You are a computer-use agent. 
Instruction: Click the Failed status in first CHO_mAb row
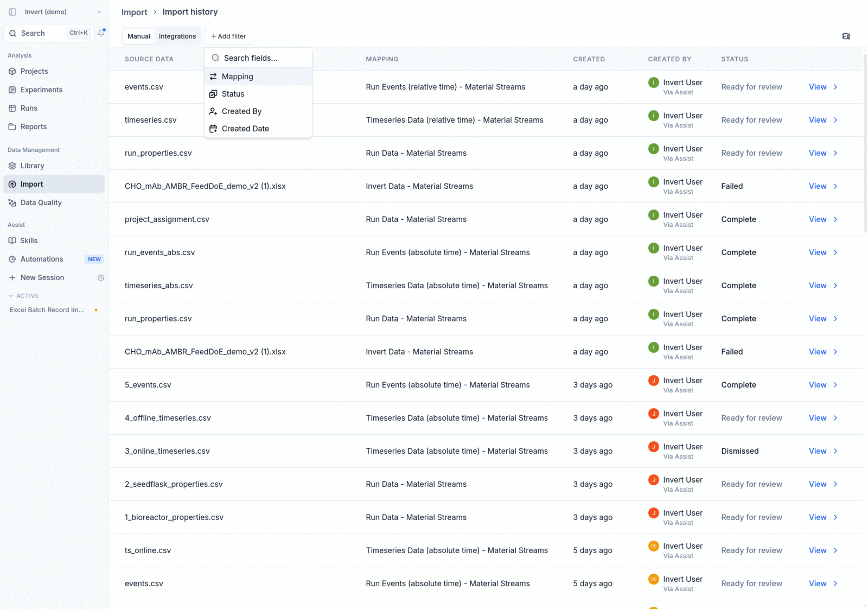732,186
